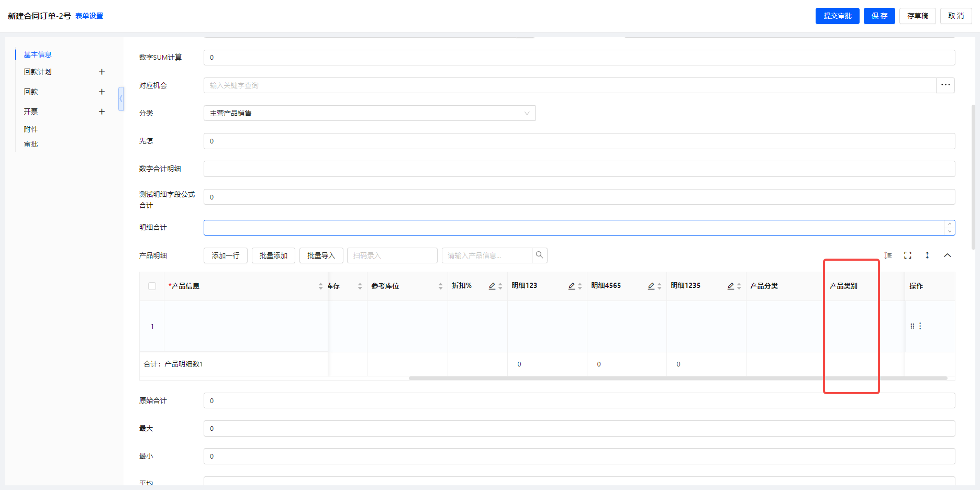
Task: Expand product table to fullscreen
Action: (908, 255)
